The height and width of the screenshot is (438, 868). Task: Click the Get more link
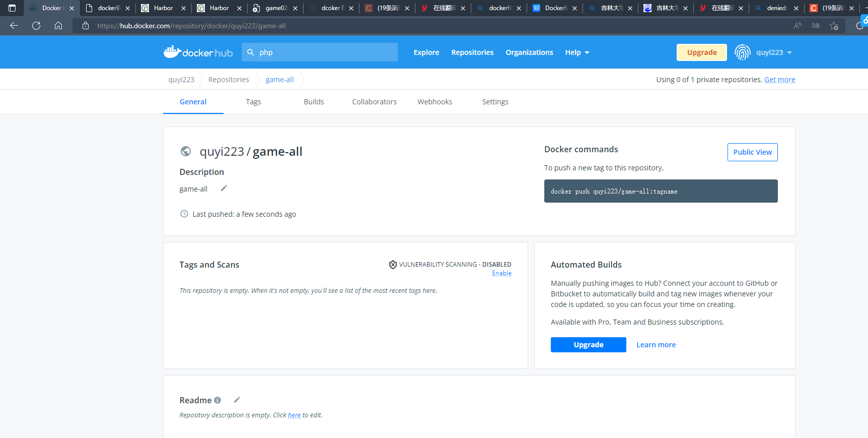click(x=780, y=80)
